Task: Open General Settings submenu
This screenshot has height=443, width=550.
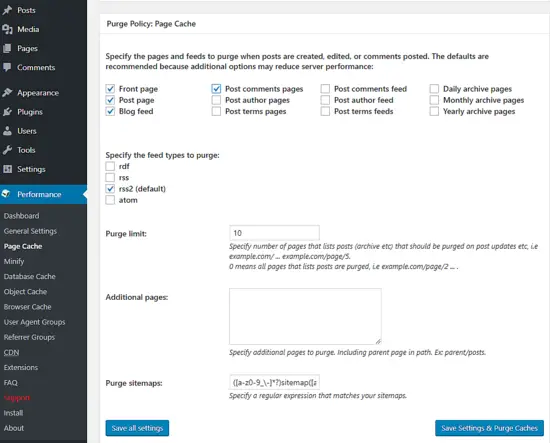Action: [30, 231]
